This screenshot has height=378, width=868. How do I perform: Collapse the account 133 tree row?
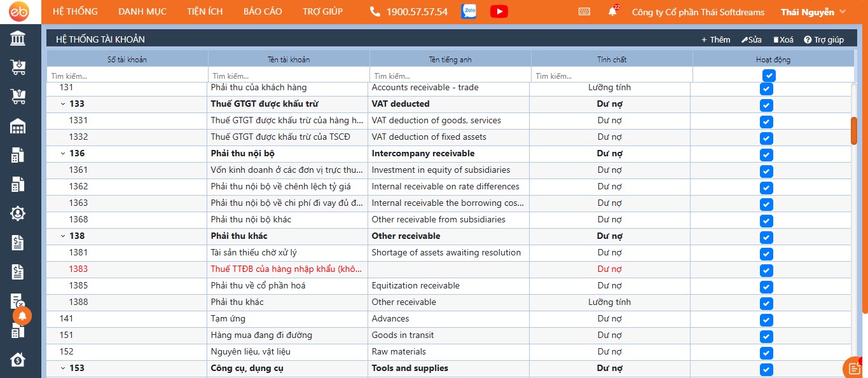coord(63,104)
